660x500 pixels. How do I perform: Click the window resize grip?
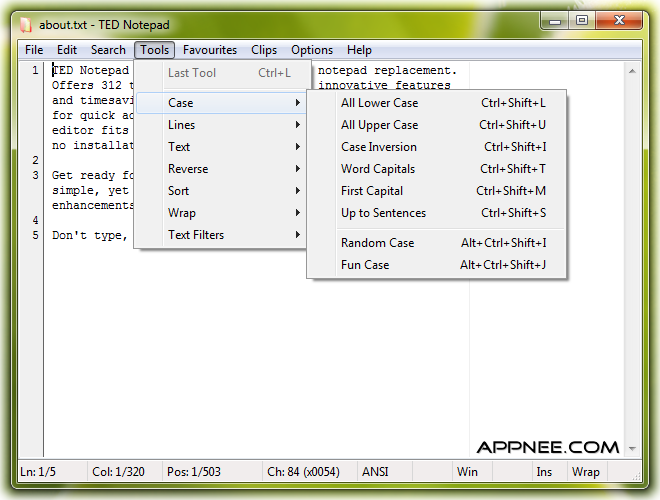[636, 476]
